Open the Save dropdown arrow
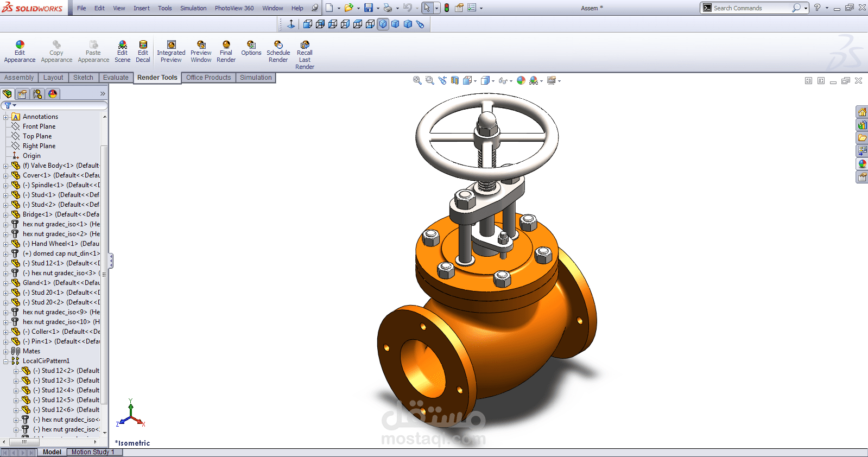Image resolution: width=868 pixels, height=457 pixels. coord(378,8)
